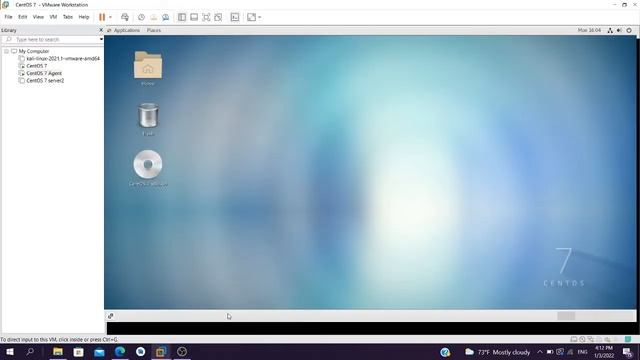Screen dimensions: 640x360
Task: Enter full screen mode icon
Action: click(206, 17)
